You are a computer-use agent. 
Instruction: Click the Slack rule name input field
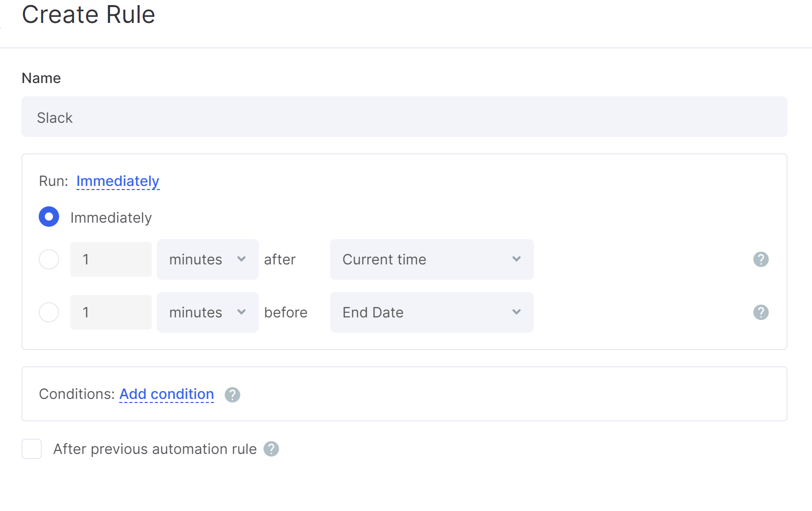pos(404,117)
